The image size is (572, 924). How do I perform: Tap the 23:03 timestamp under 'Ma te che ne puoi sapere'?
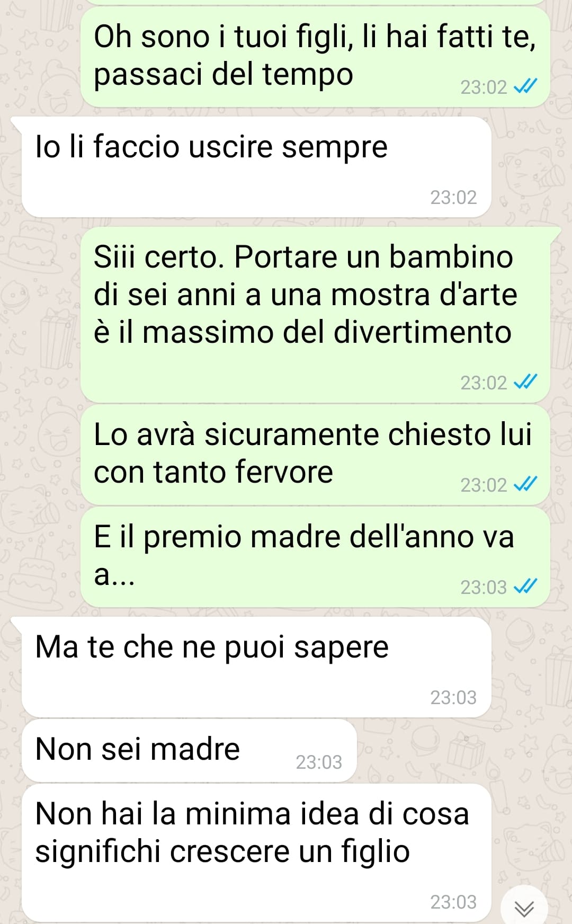point(453,697)
